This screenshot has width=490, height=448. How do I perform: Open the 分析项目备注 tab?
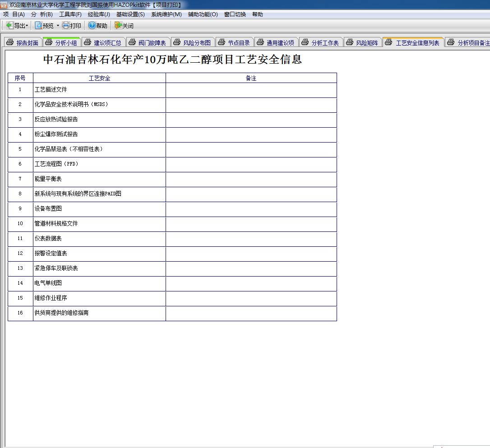click(x=467, y=42)
